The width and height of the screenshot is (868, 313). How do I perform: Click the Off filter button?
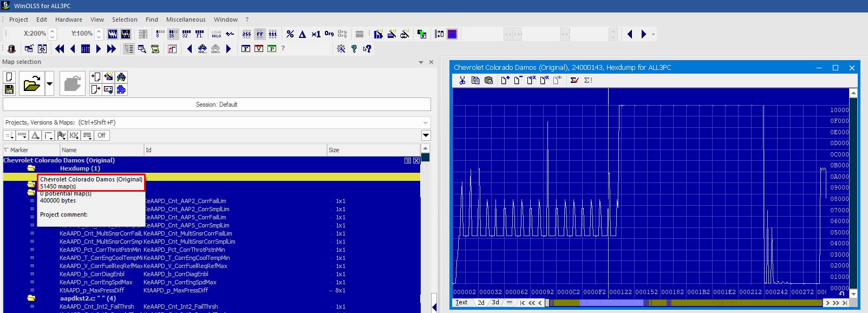click(101, 135)
